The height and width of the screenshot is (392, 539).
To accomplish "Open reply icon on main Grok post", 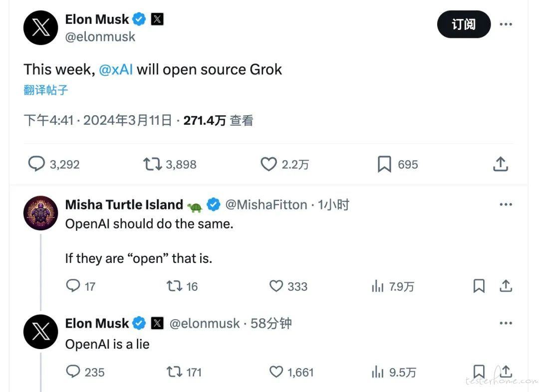I will click(x=36, y=164).
